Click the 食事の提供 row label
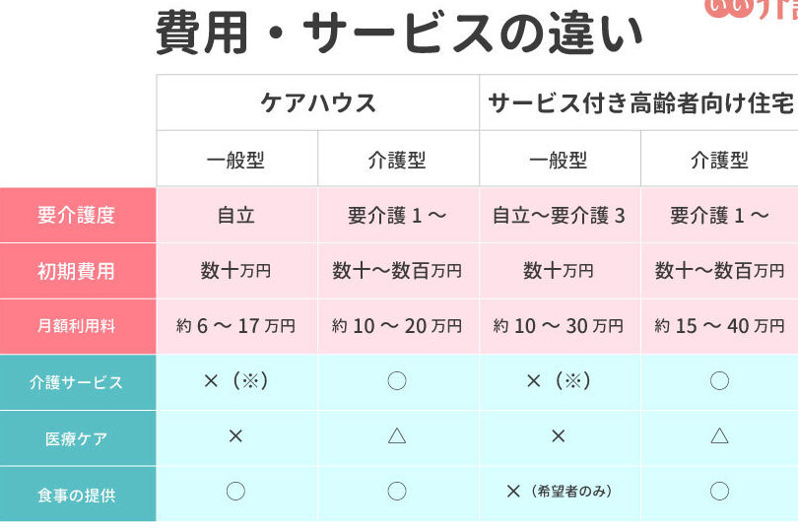Image resolution: width=798 pixels, height=532 pixels. 78,494
